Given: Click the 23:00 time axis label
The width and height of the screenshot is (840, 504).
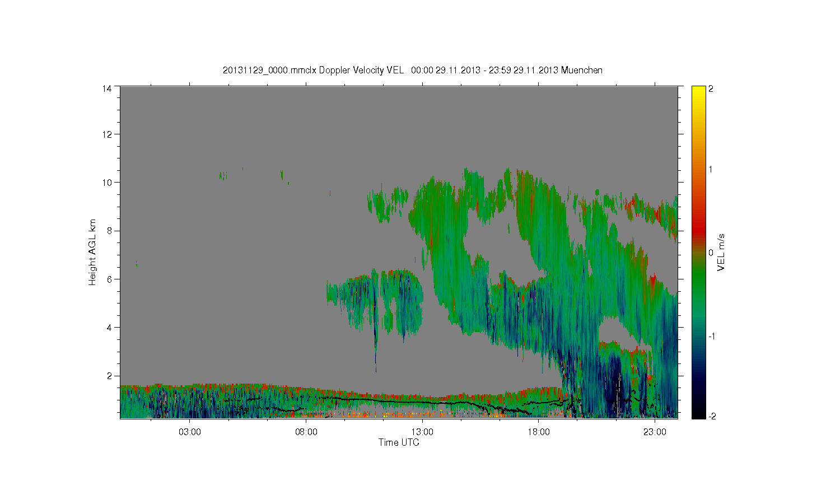Looking at the screenshot, I should [655, 432].
